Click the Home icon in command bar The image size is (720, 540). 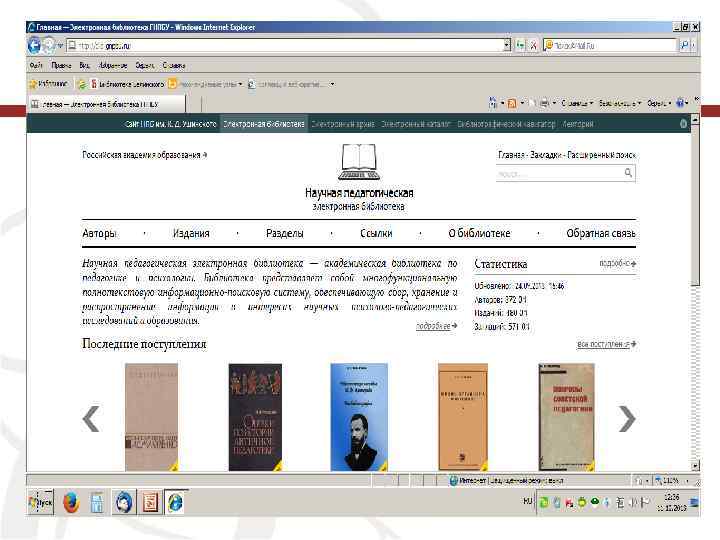[x=492, y=103]
